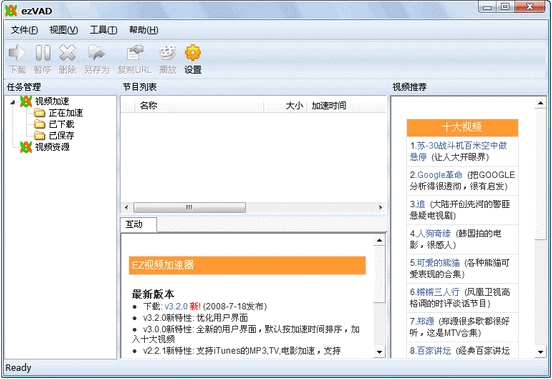Click the 十大视频 orange header

tap(462, 127)
